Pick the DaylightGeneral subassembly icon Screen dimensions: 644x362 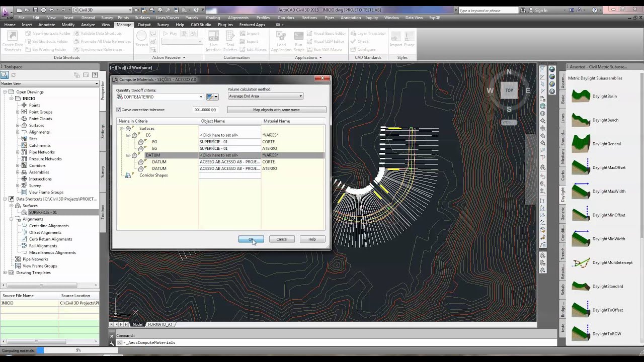click(x=581, y=144)
